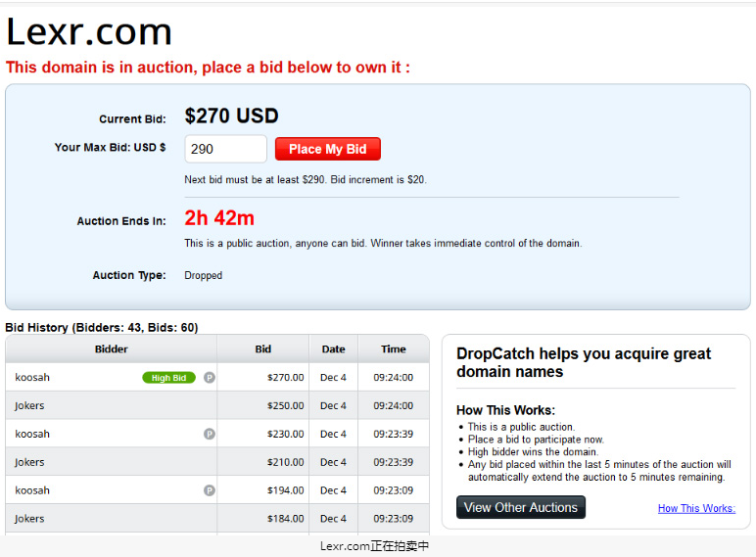Click the green High Bid badge

click(168, 378)
